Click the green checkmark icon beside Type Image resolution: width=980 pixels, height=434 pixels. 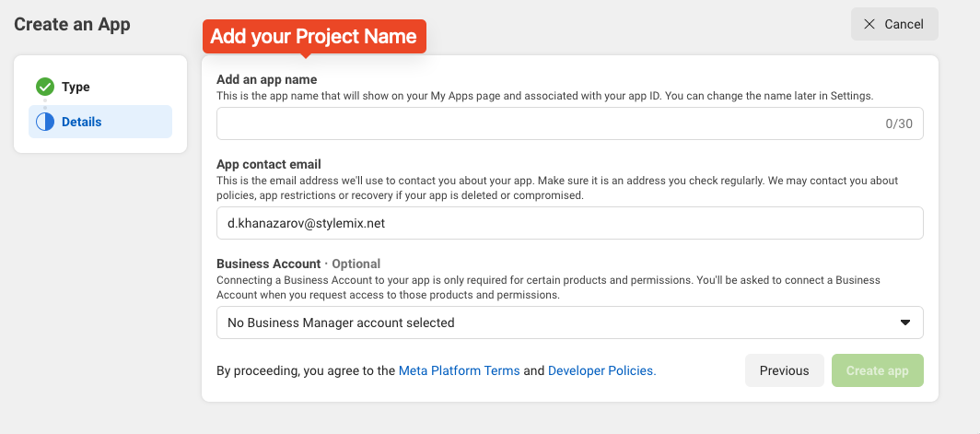click(x=45, y=87)
